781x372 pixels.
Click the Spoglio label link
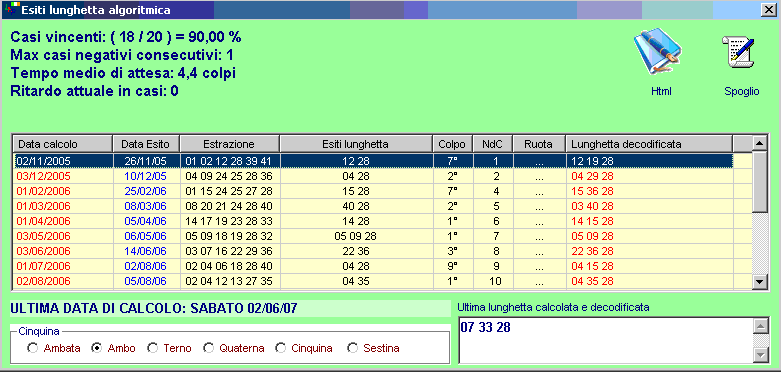point(742,92)
